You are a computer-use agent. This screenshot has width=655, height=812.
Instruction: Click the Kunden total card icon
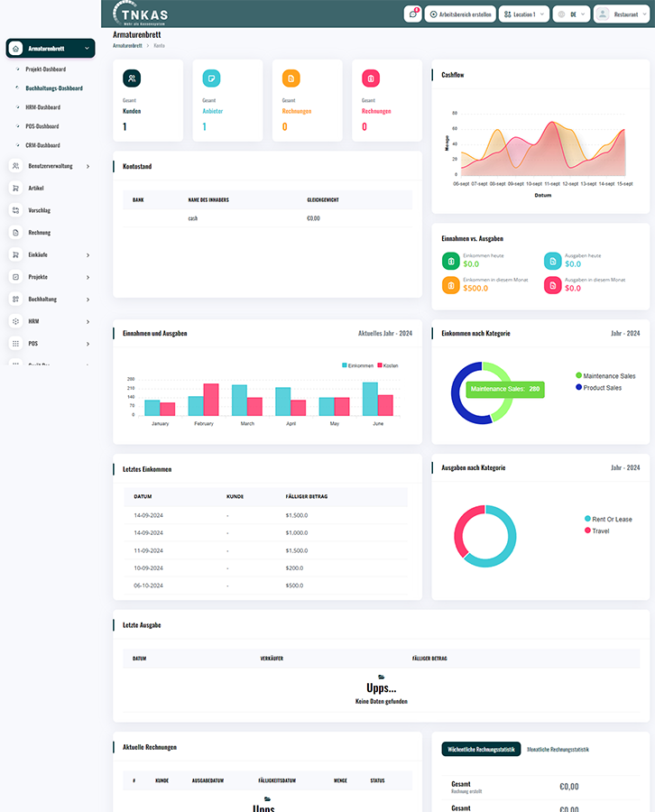(x=132, y=78)
